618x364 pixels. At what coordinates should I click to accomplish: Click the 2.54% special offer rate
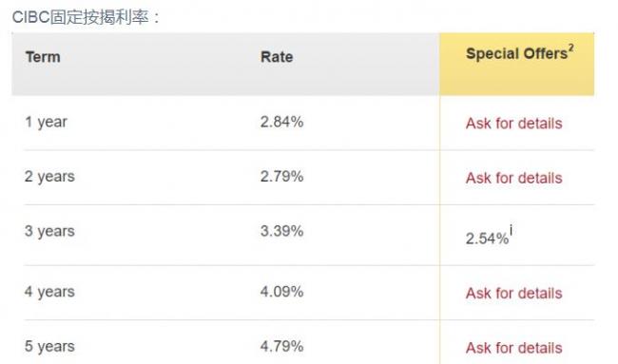pyautogui.click(x=487, y=239)
